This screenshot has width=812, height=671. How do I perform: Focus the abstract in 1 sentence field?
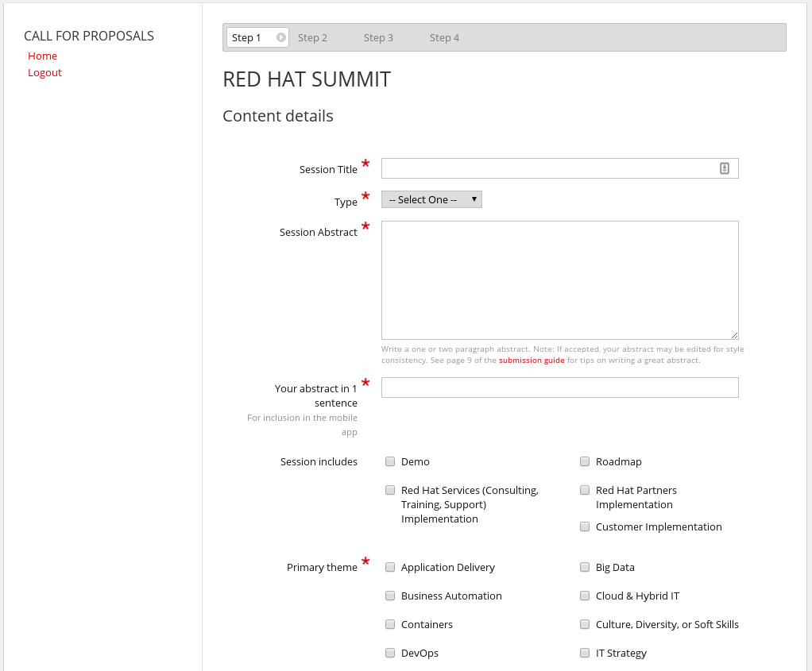tap(560, 388)
